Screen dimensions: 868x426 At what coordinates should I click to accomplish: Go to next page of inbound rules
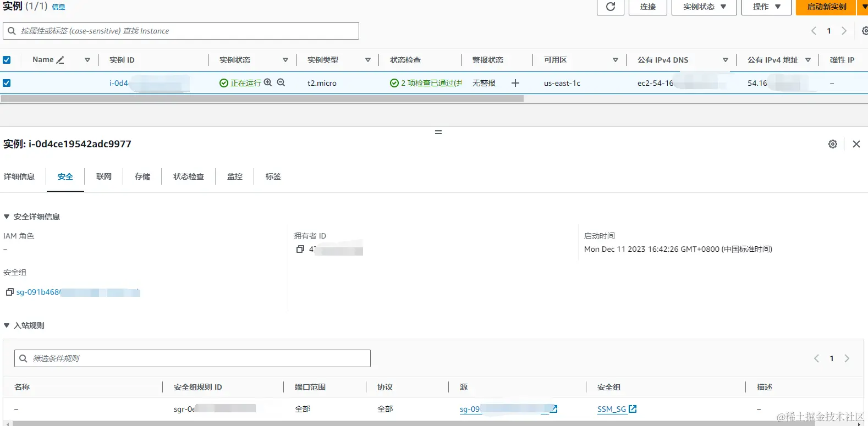coord(847,358)
